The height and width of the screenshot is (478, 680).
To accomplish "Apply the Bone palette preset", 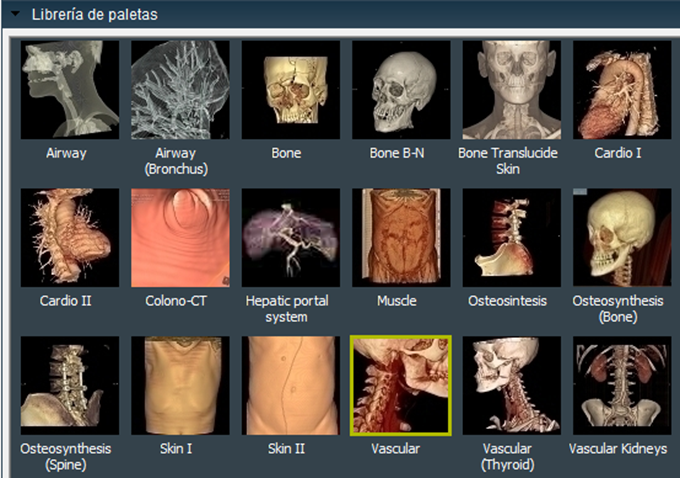I will click(x=291, y=90).
